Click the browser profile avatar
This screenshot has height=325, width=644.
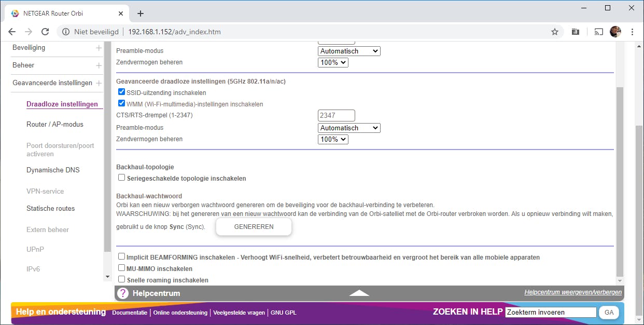(615, 32)
